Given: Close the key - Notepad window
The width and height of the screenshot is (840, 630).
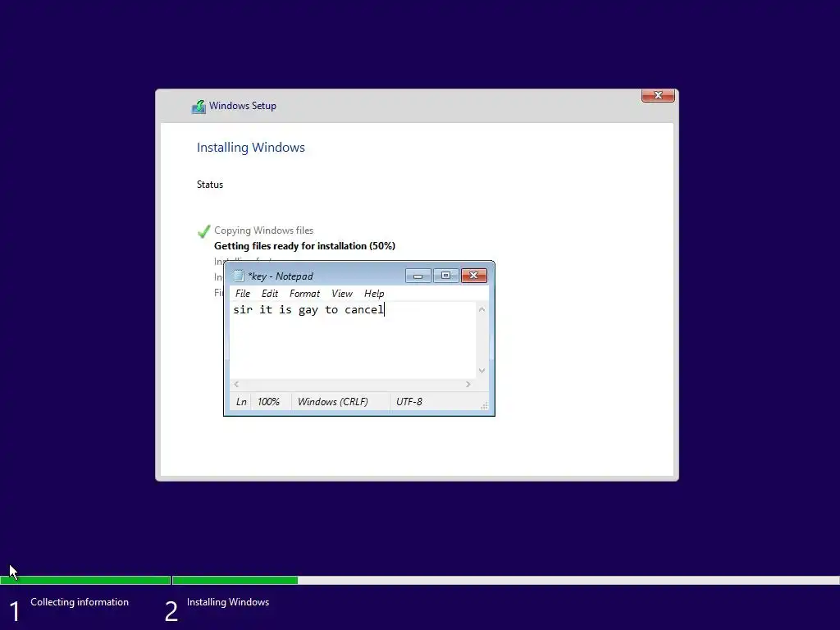Looking at the screenshot, I should point(473,276).
